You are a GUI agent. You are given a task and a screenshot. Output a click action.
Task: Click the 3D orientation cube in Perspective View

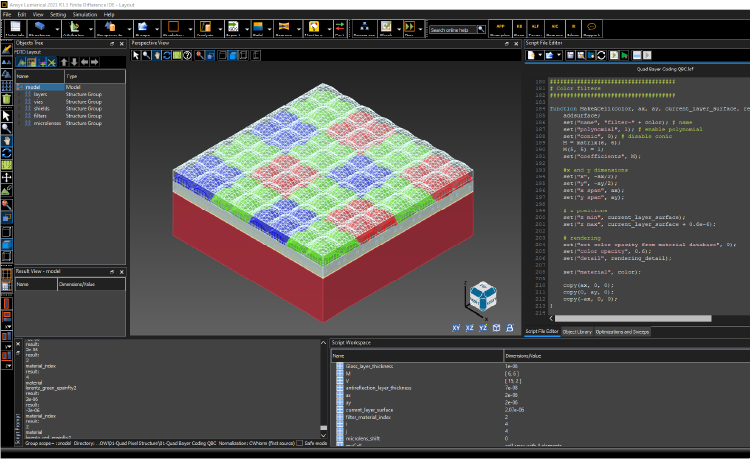point(483,296)
